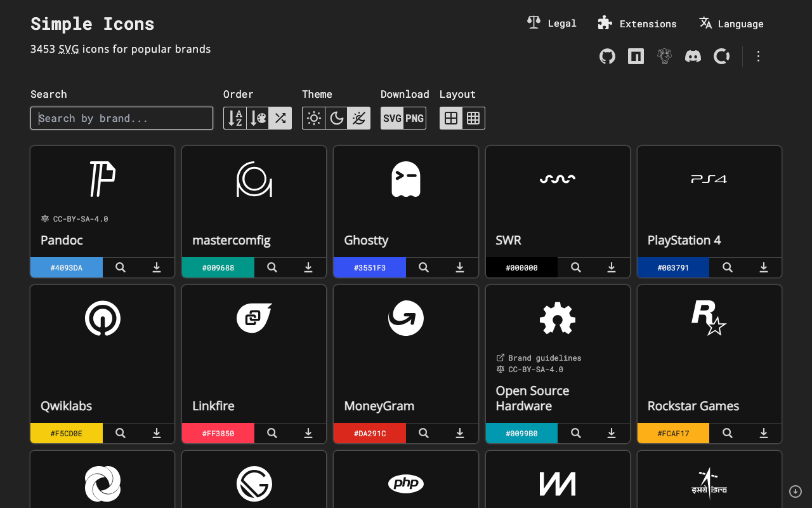Click the ISRO logo icon

click(709, 484)
